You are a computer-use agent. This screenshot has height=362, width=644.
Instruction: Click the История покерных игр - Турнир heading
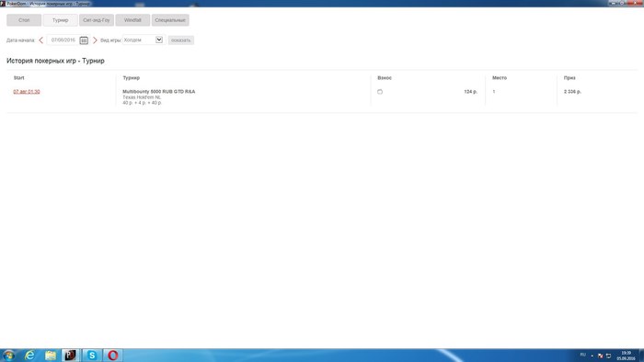pyautogui.click(x=55, y=61)
